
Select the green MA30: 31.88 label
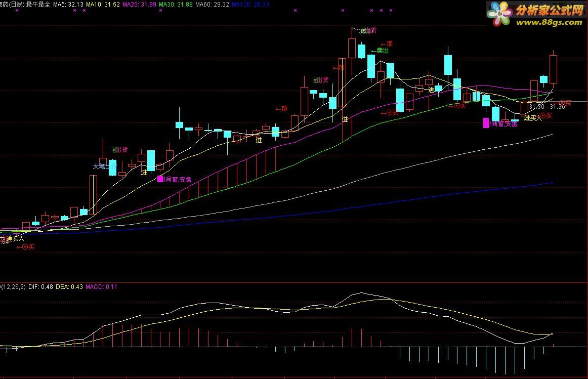[x=176, y=5]
